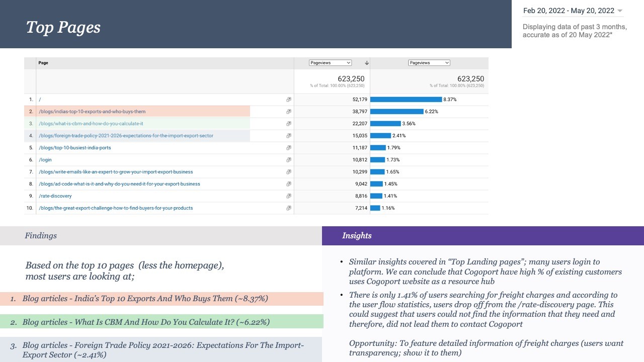Image resolution: width=644 pixels, height=362 pixels.
Task: Open /blogs/top-10-busiest-india-ports link
Action: coord(75,148)
